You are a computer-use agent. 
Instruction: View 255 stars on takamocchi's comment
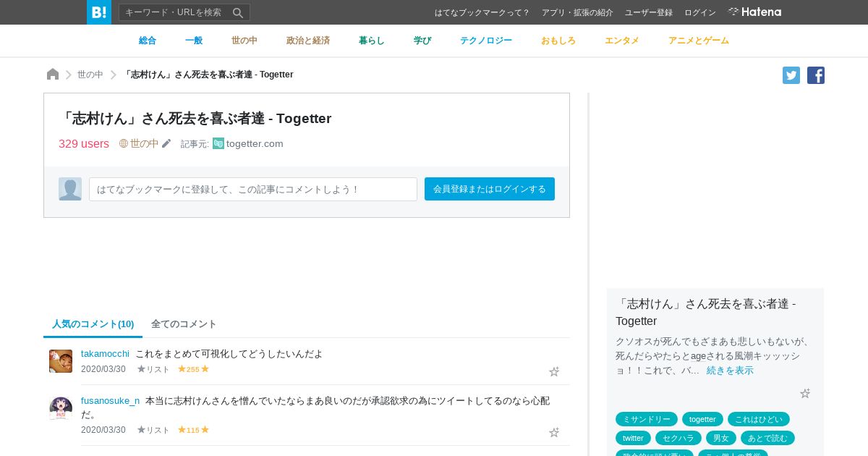point(193,369)
